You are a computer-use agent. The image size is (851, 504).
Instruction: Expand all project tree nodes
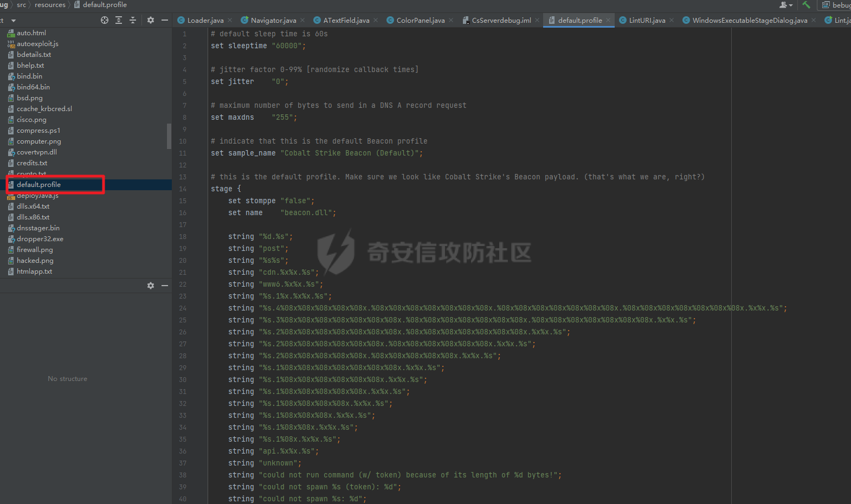(119, 20)
